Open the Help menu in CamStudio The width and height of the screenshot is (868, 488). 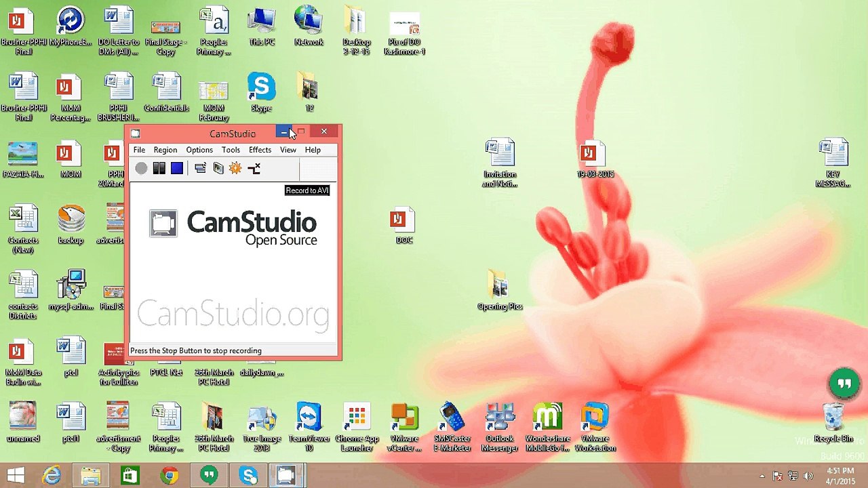[x=313, y=150]
